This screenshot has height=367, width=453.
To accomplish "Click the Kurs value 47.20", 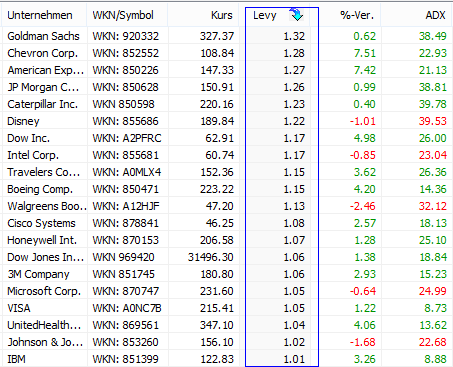I will click(x=219, y=206).
